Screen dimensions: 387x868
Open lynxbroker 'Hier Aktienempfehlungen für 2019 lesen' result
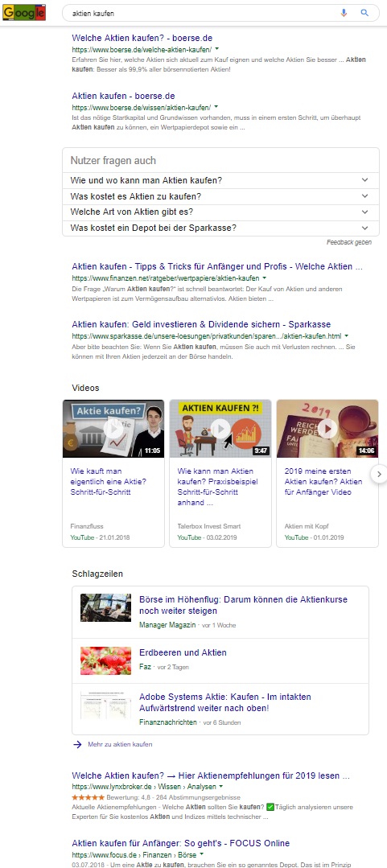(x=210, y=775)
